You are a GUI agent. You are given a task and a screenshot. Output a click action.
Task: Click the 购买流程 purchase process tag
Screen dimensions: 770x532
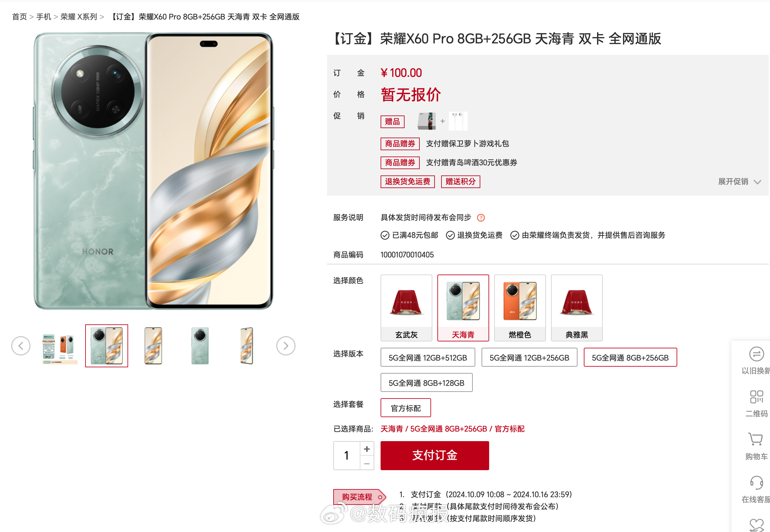pos(360,497)
